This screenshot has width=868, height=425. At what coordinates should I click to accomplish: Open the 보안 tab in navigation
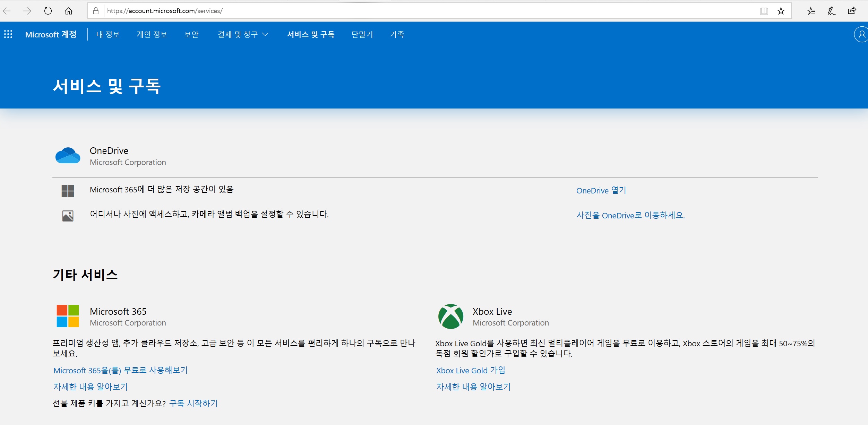coord(191,34)
